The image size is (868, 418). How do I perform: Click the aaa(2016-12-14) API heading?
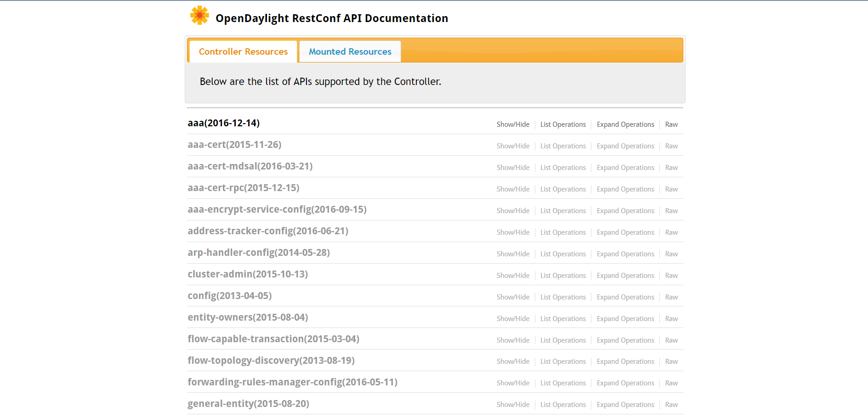[x=224, y=123]
